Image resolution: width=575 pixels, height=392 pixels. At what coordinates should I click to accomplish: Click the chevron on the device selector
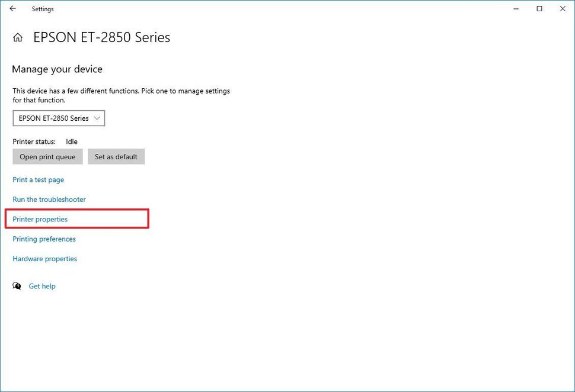97,118
